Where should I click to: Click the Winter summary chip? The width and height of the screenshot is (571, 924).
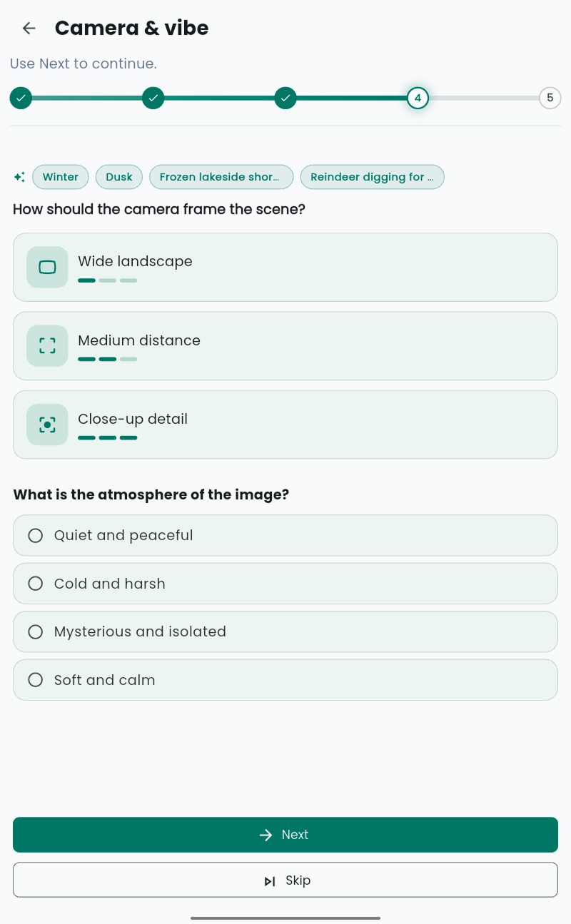[x=61, y=177]
